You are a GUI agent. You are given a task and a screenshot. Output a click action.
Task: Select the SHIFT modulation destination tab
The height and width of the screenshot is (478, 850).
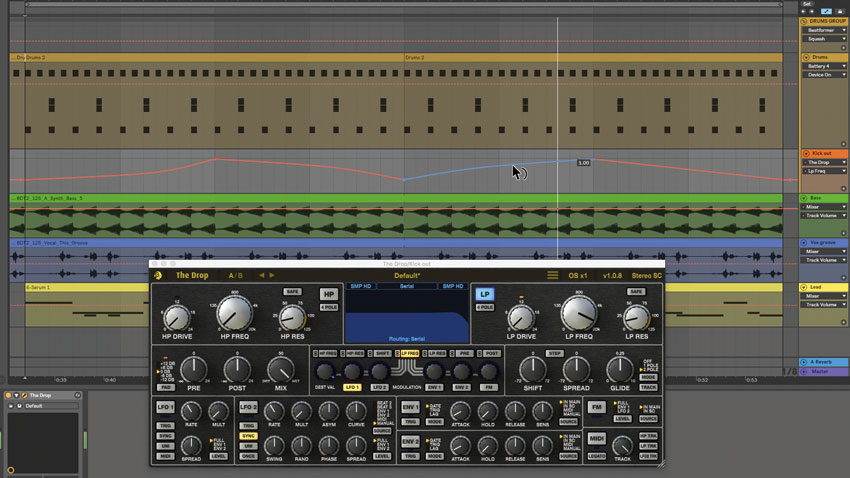tap(382, 353)
